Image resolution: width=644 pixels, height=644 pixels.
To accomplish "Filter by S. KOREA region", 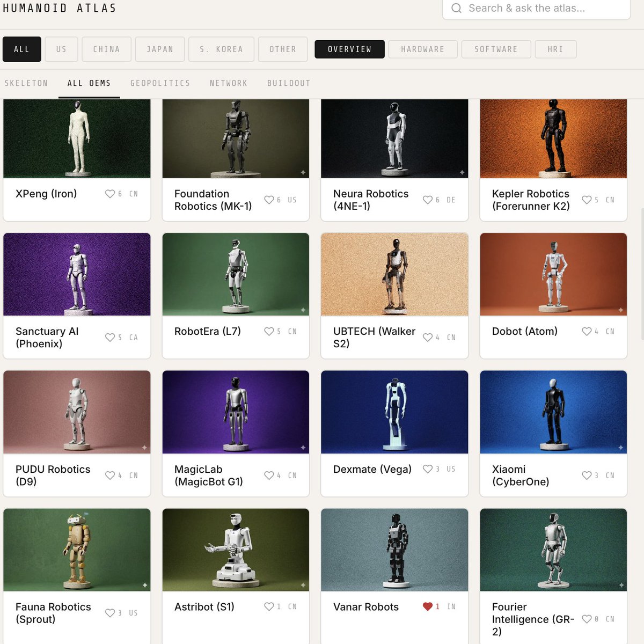I will coord(221,49).
